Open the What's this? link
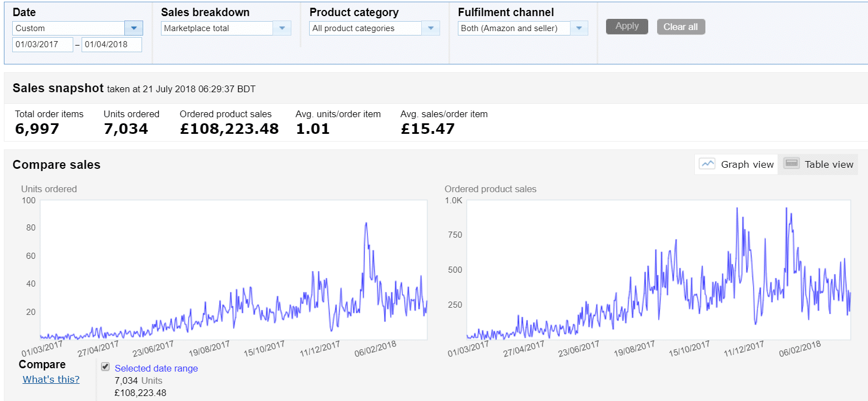 tap(51, 379)
